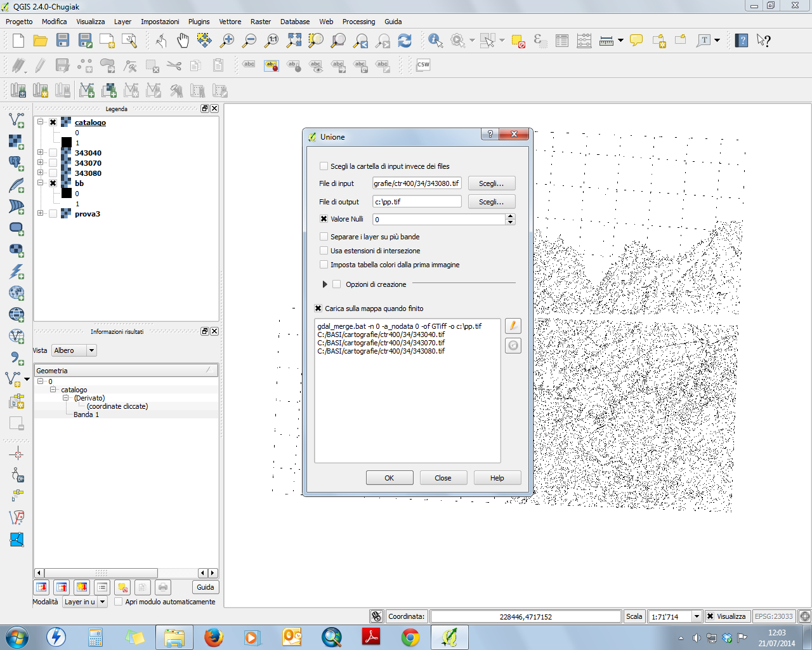
Task: Expand the prova3 layer tree node
Action: [x=40, y=213]
